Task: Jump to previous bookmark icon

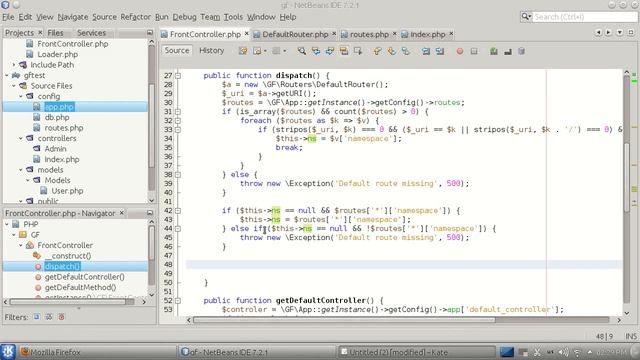Action: pos(378,51)
